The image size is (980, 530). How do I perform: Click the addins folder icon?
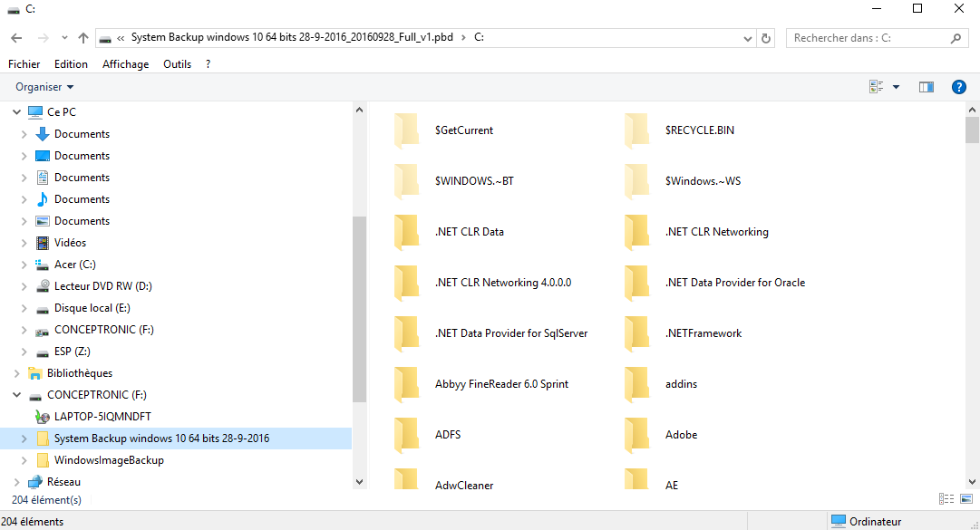tap(636, 384)
